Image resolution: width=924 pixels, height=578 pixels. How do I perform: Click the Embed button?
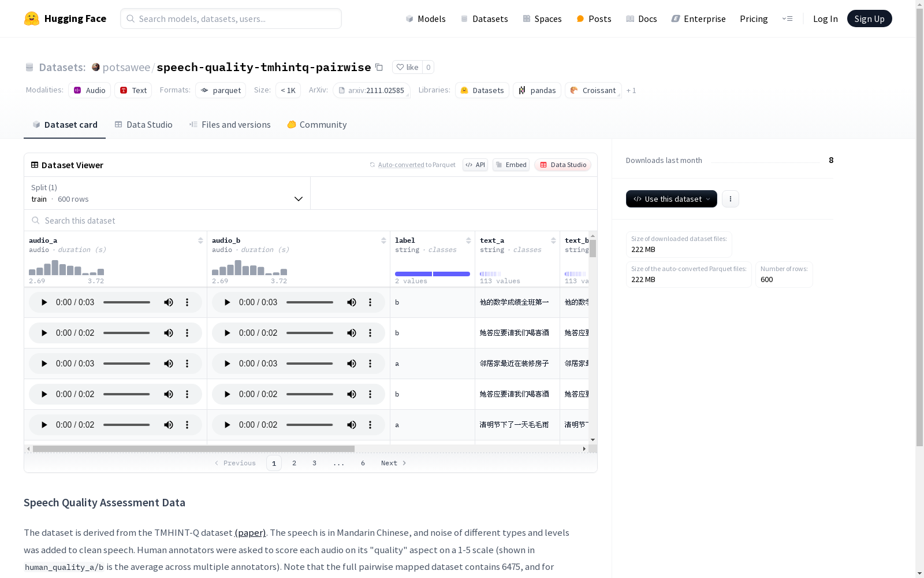click(511, 165)
